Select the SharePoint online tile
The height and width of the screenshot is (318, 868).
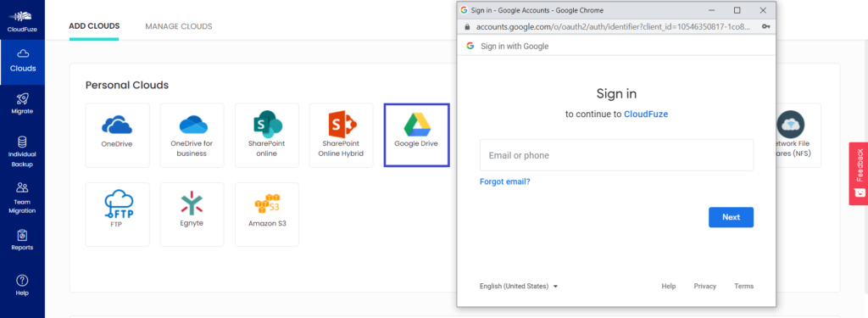(267, 135)
